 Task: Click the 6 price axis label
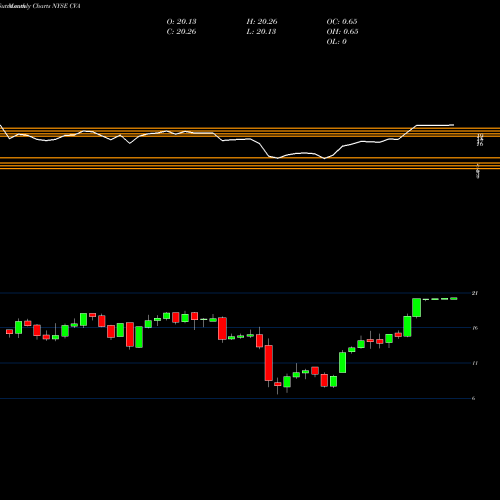(x=473, y=398)
